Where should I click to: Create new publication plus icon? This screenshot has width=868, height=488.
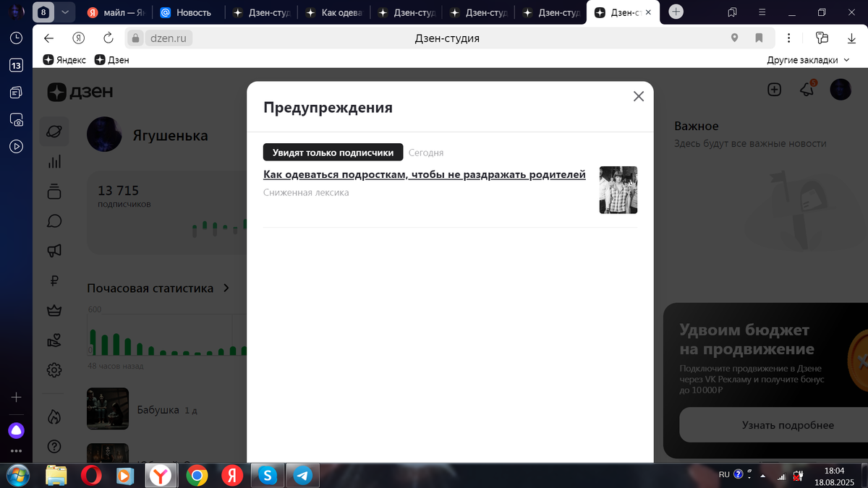tap(774, 90)
